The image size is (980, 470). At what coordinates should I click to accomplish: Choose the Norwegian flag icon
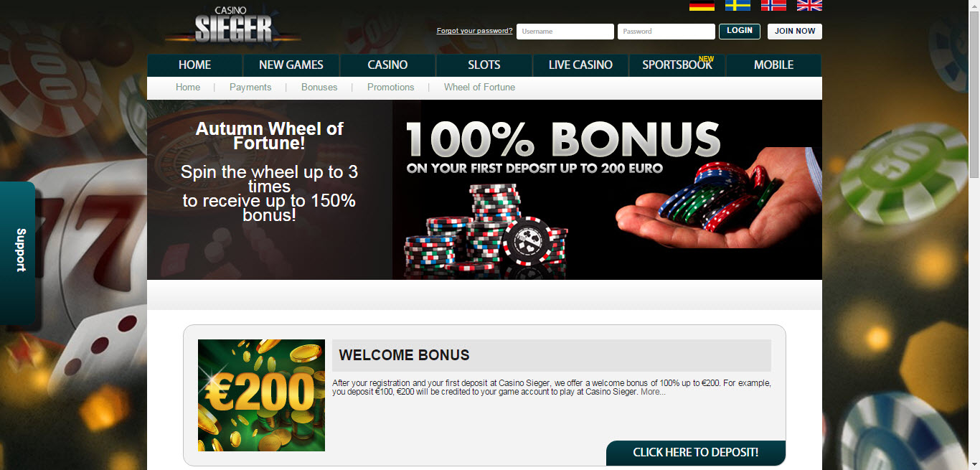pos(773,5)
